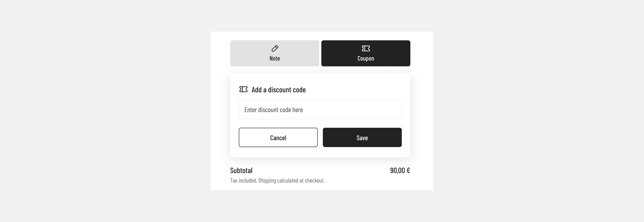This screenshot has width=644, height=222.
Task: Click the pencil icon on Note button
Action: 275,48
